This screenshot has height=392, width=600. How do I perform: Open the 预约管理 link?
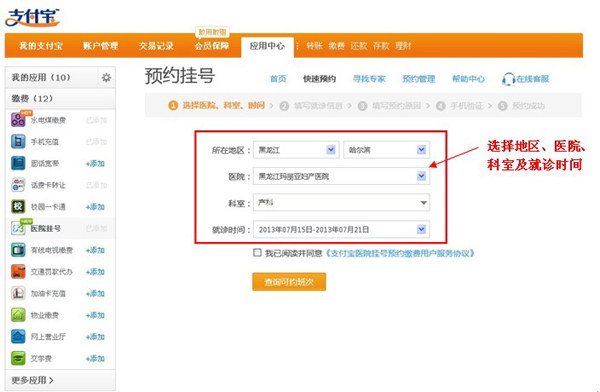[x=419, y=79]
